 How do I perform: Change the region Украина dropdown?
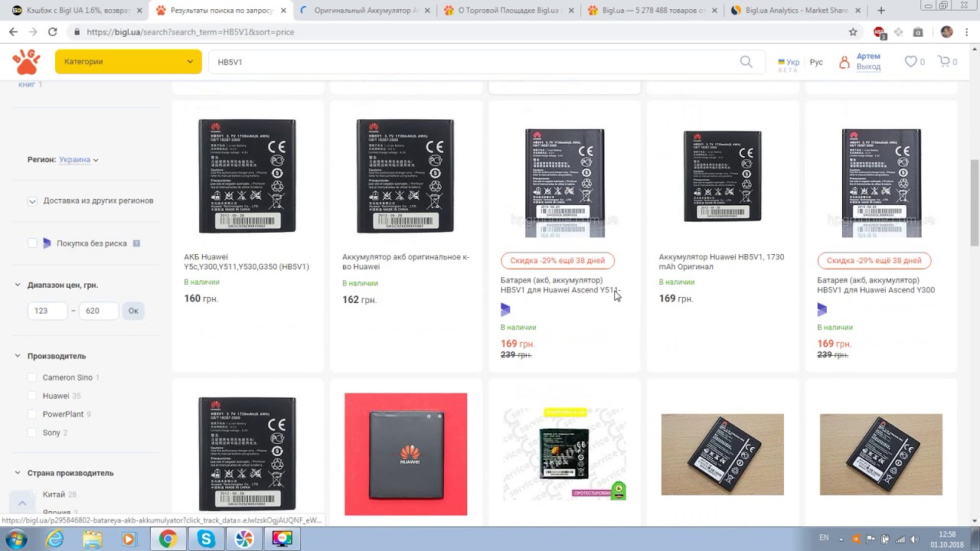click(x=78, y=160)
